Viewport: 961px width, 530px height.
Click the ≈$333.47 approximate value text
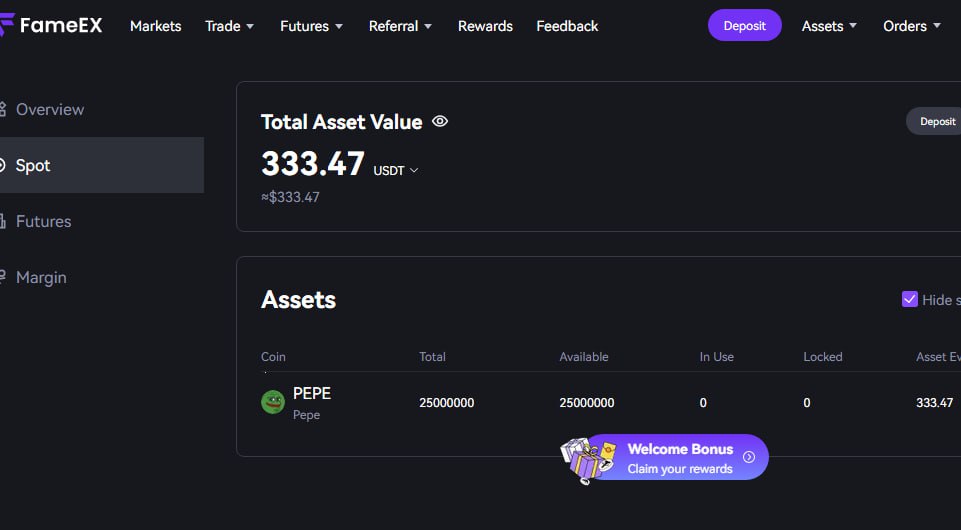click(x=291, y=197)
